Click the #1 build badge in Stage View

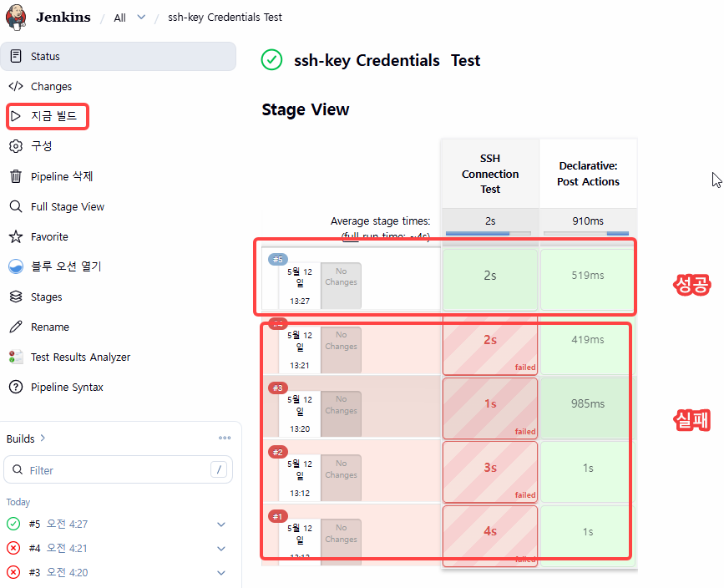coord(278,516)
